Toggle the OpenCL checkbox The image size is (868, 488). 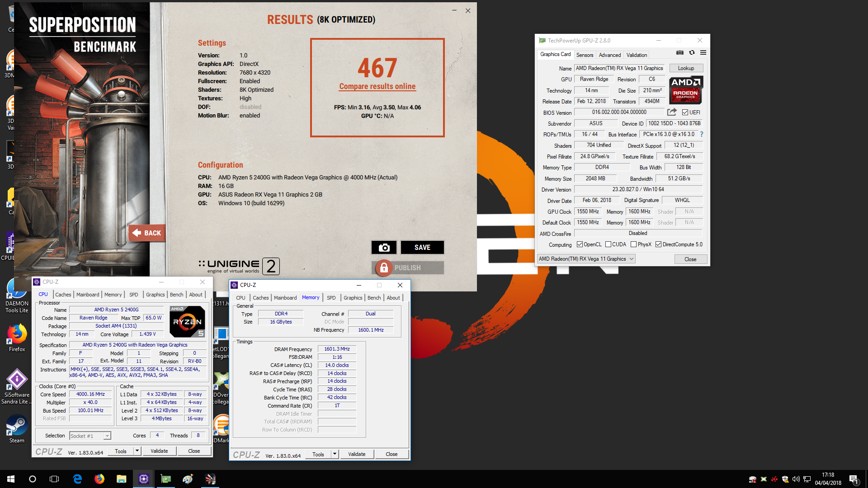click(580, 244)
